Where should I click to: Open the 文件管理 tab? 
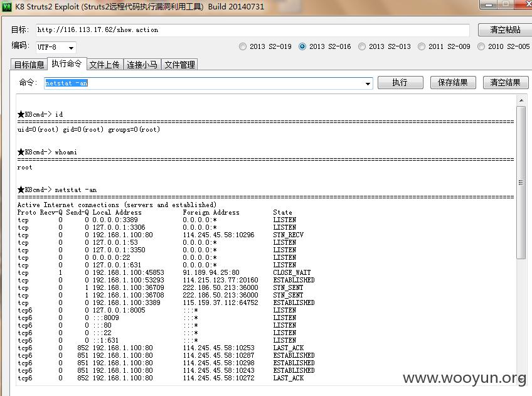[x=180, y=65]
